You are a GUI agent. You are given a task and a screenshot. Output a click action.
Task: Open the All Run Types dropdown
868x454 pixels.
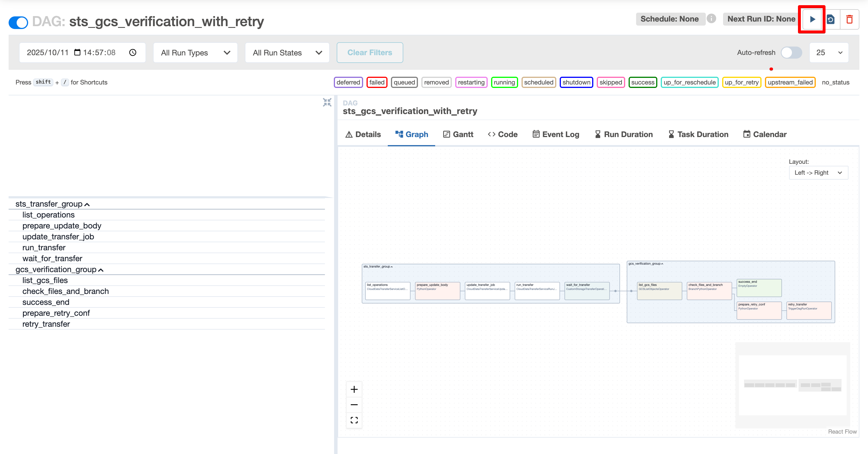[195, 53]
